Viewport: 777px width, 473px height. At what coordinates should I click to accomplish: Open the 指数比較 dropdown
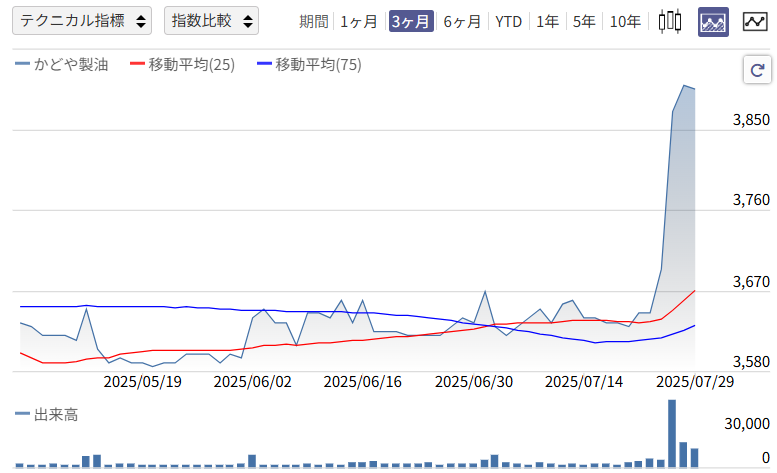211,21
